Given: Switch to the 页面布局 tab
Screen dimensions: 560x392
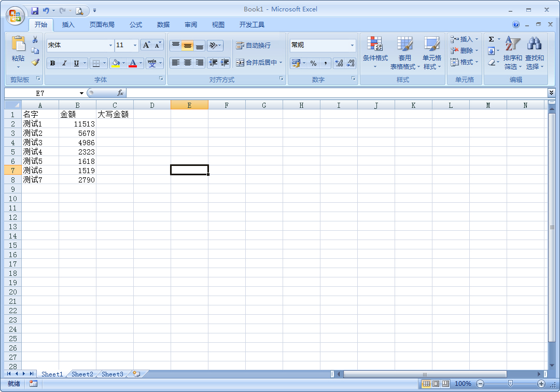Looking at the screenshot, I should click(x=102, y=25).
